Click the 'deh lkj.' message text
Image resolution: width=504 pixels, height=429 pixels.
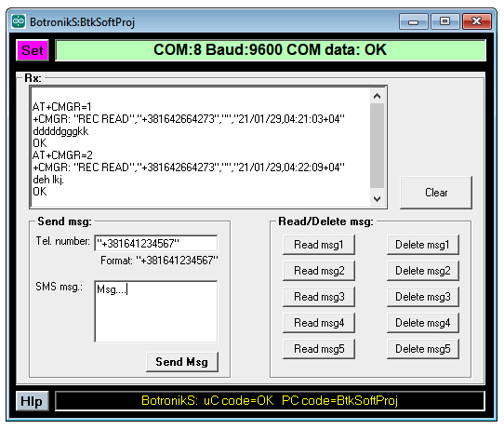coord(48,180)
